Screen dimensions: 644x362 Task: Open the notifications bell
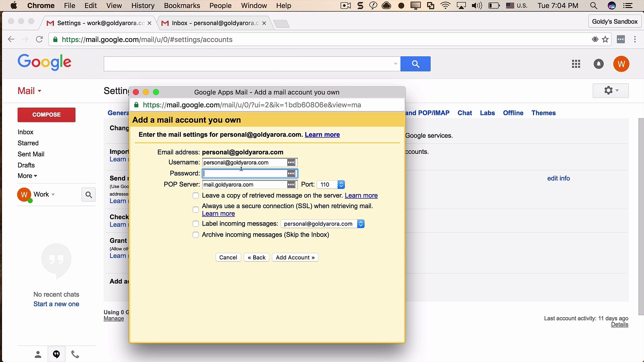point(599,64)
